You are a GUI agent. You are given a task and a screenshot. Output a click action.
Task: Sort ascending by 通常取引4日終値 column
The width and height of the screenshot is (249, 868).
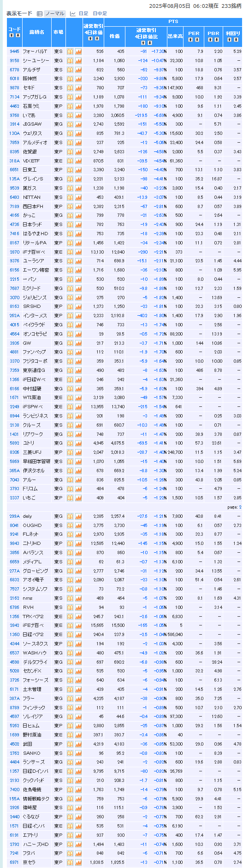(x=90, y=39)
